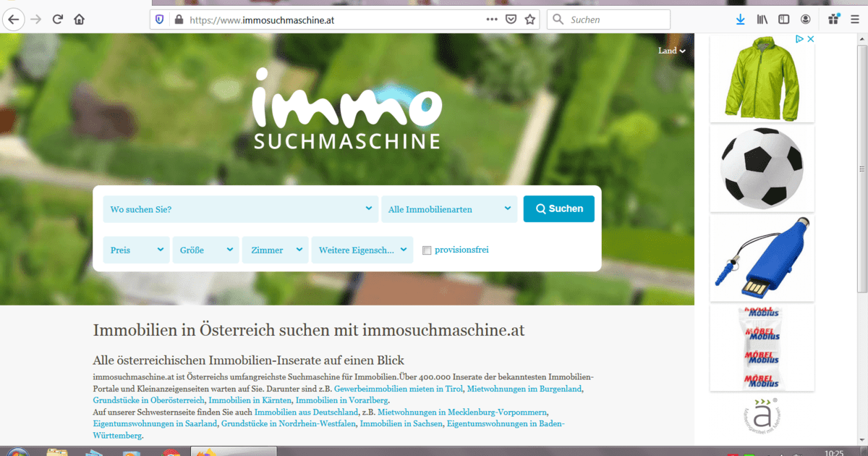Image resolution: width=868 pixels, height=456 pixels.
Task: Open the library bookshelf icon
Action: (x=762, y=20)
